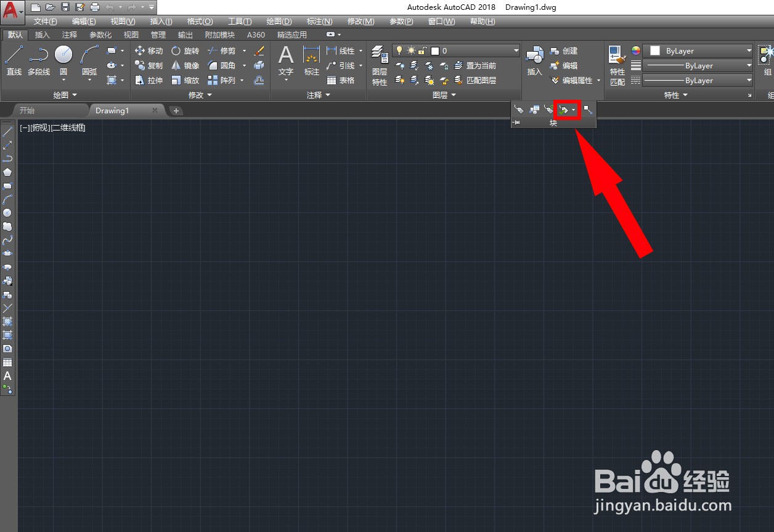Click the Move (移动) tool
The image size is (774, 532).
(x=149, y=51)
